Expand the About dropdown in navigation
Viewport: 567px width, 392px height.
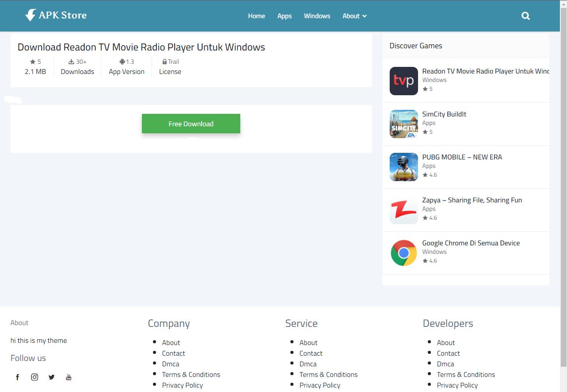coord(355,16)
